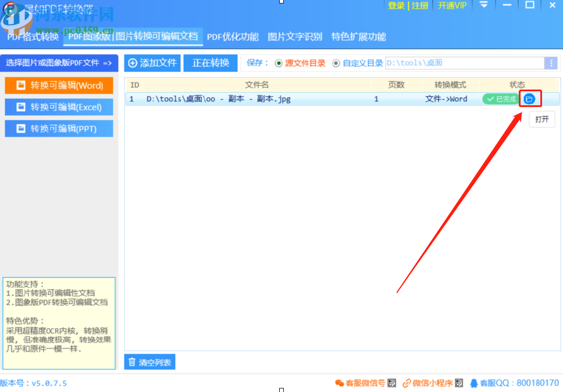Viewport: 563px width, 392px height.
Task: Open the converted file via blue folder icon
Action: (530, 98)
